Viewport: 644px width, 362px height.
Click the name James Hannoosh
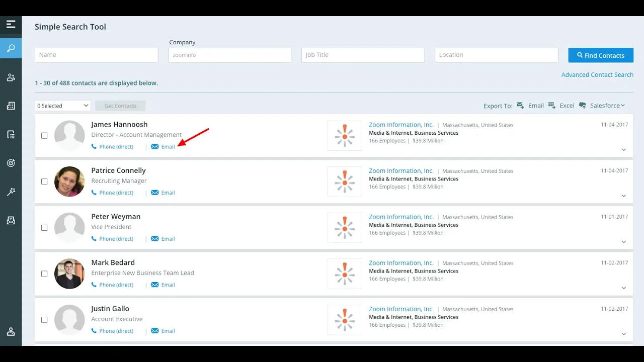[119, 124]
